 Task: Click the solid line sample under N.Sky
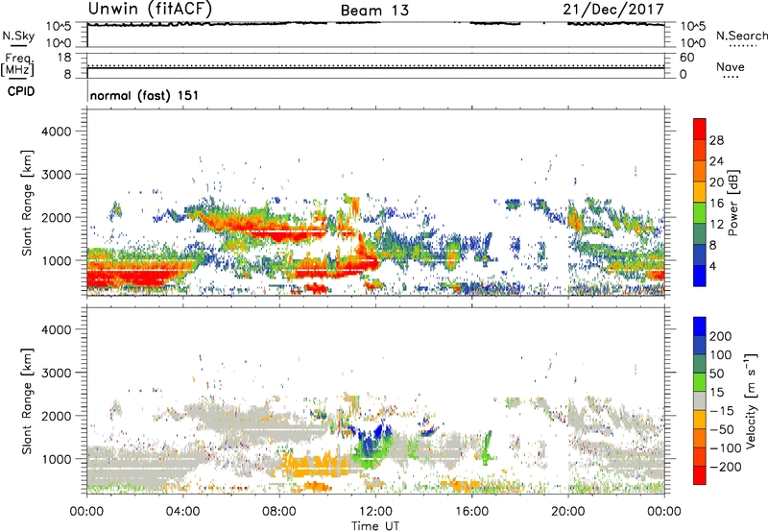[18, 45]
